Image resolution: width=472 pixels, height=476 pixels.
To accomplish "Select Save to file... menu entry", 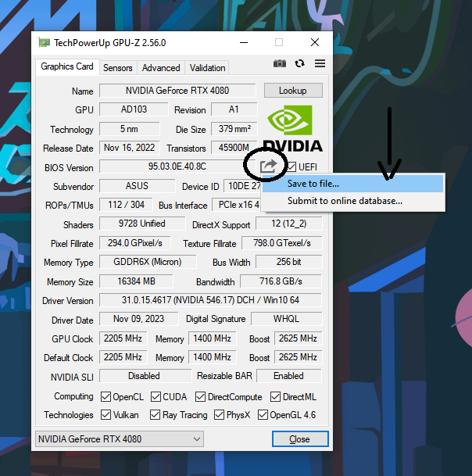I will tap(352, 184).
